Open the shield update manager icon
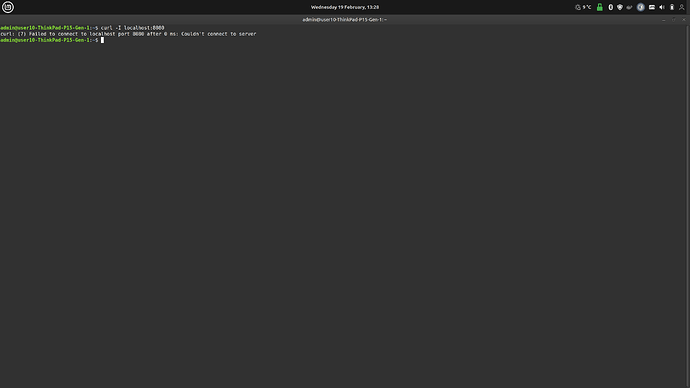 pos(620,7)
